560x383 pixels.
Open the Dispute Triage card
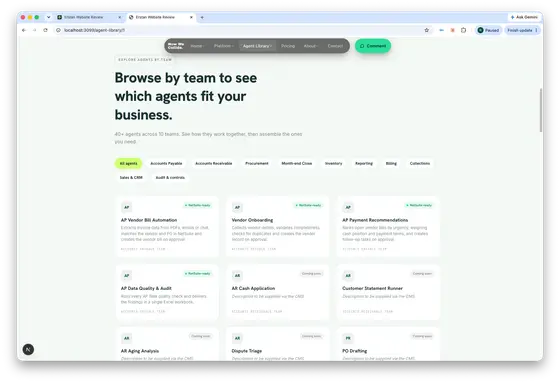click(x=278, y=344)
